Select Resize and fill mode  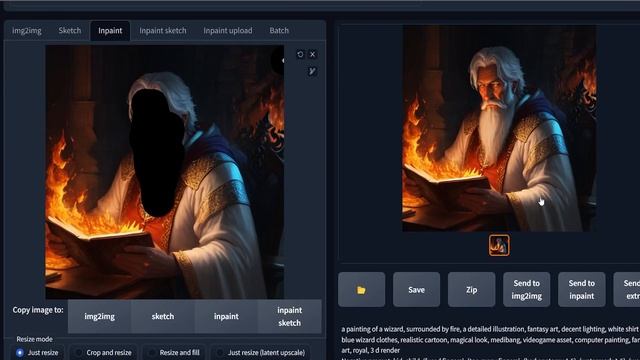pyautogui.click(x=174, y=353)
